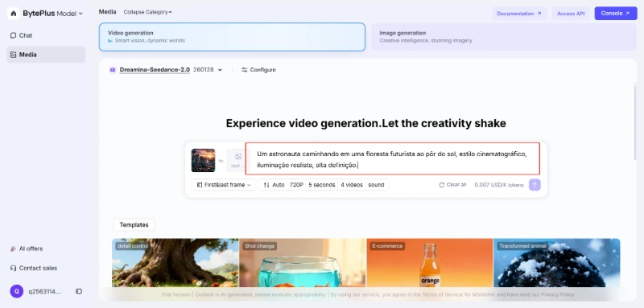Collapse the Category section
This screenshot has height=308, width=644.
[148, 12]
